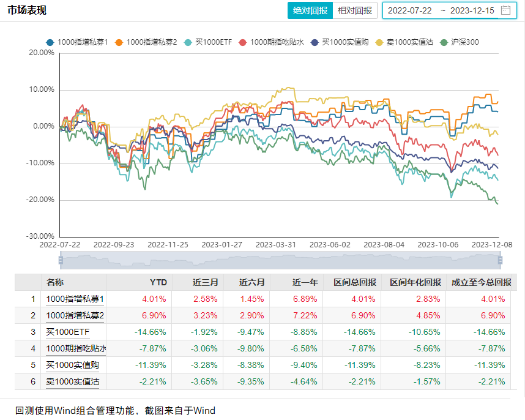
Task: Click the right handle of the range slider
Action: [500, 260]
